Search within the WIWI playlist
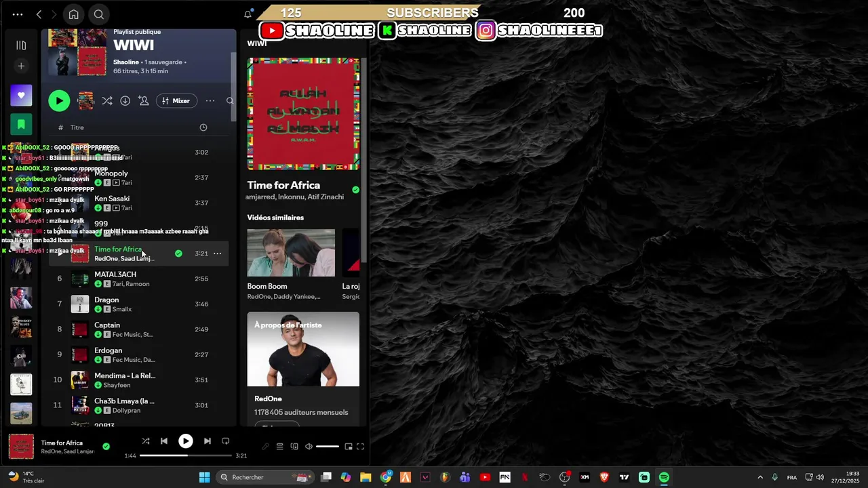 coord(230,101)
